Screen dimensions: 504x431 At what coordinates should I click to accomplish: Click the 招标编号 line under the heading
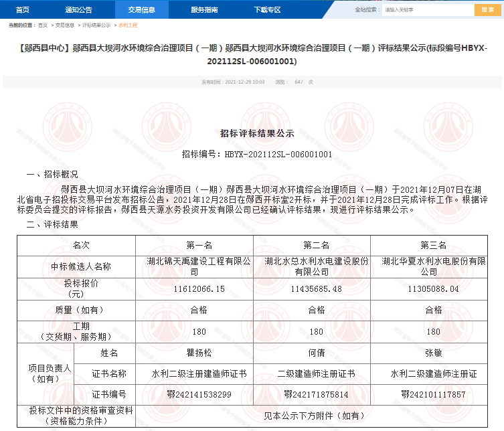tap(257, 154)
